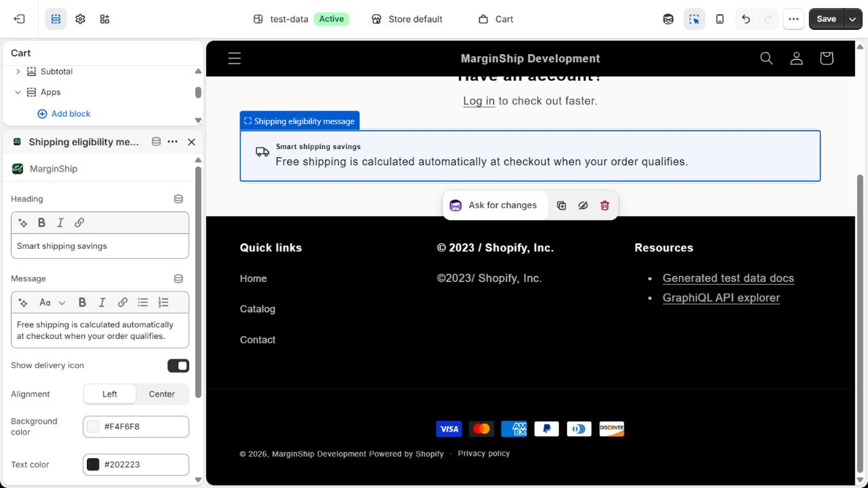Set Alignment to Left

(110, 394)
